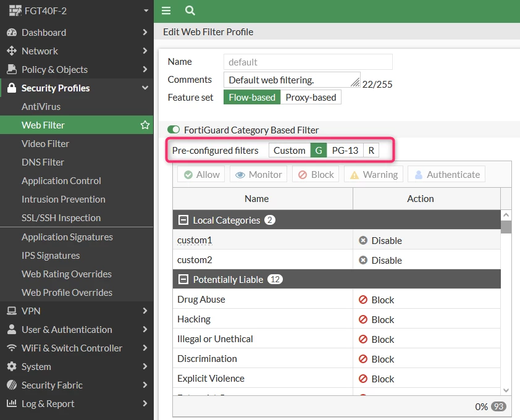Open the FGT40F-2 device dropdown
The width and height of the screenshot is (520, 420).
pyautogui.click(x=146, y=10)
